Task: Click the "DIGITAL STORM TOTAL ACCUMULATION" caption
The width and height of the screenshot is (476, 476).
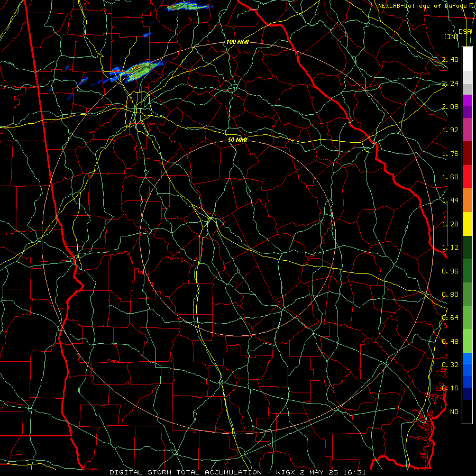Action: [x=186, y=472]
